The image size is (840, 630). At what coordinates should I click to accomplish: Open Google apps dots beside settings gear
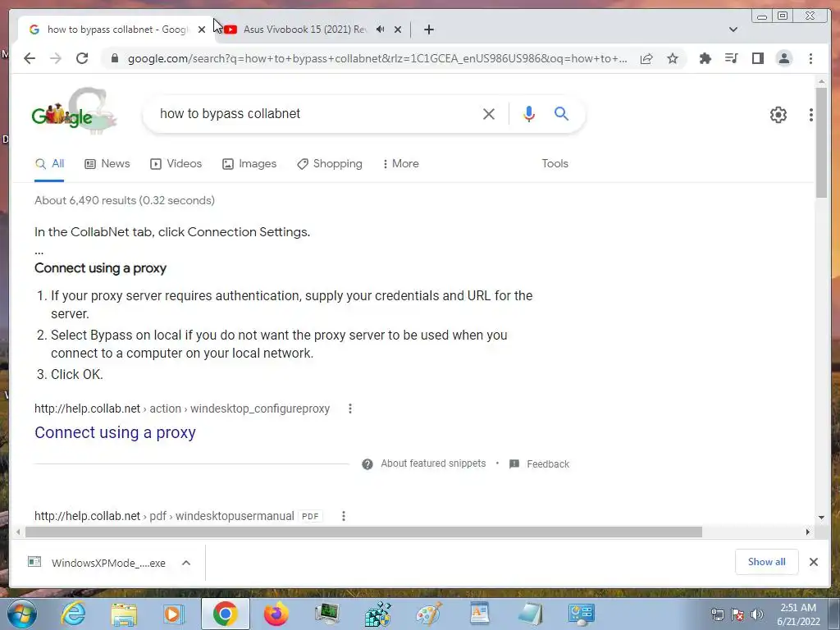811,115
